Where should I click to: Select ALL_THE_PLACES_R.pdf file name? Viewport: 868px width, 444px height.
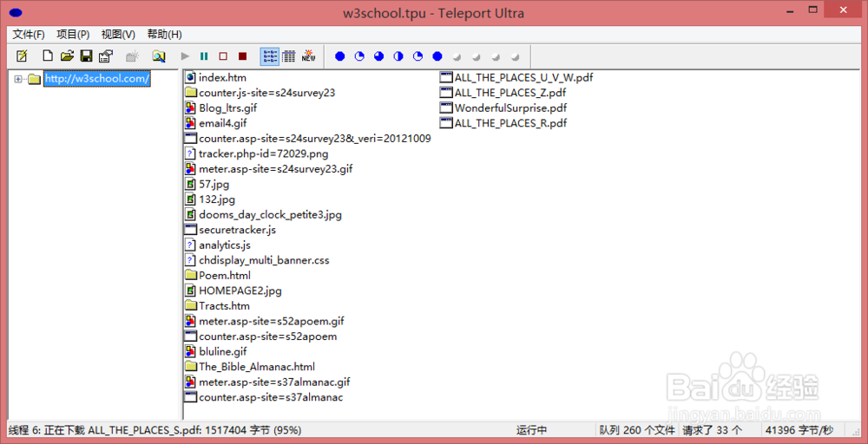510,123
